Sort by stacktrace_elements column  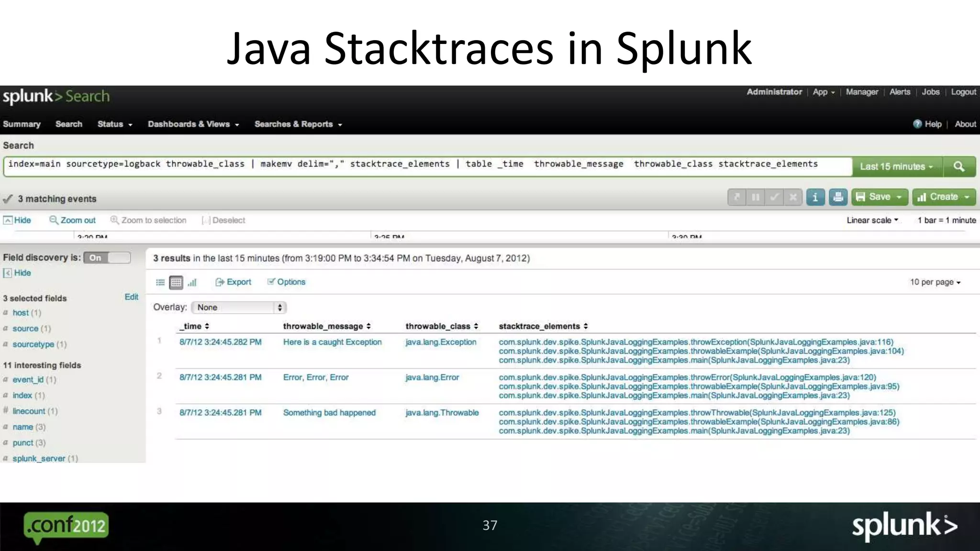pos(543,326)
